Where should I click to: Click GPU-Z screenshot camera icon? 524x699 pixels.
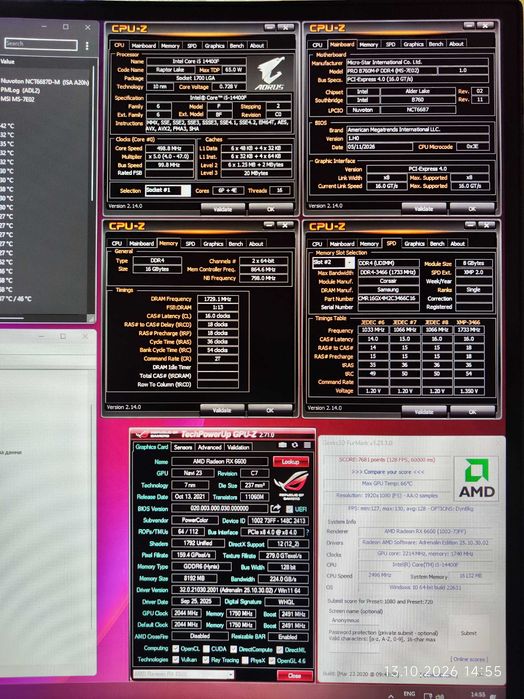pyautogui.click(x=282, y=445)
